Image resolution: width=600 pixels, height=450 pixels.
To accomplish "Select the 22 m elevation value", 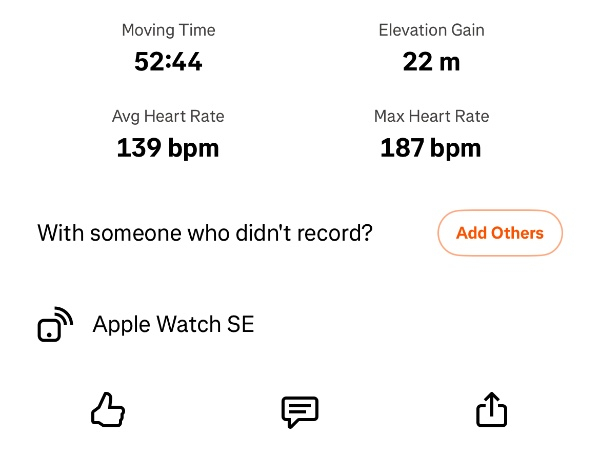I will click(431, 62).
